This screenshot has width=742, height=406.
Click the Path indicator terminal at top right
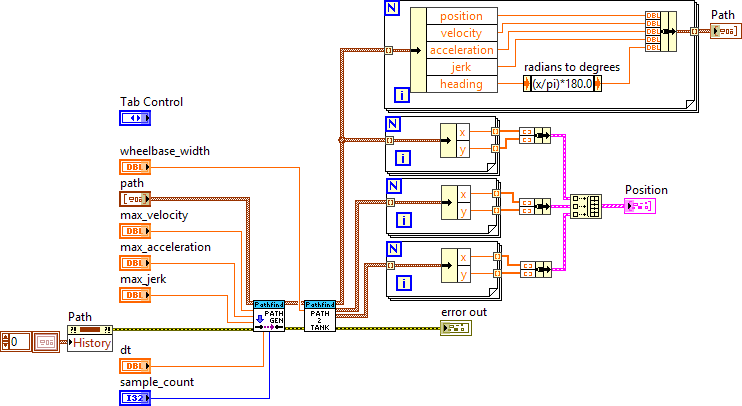point(725,31)
